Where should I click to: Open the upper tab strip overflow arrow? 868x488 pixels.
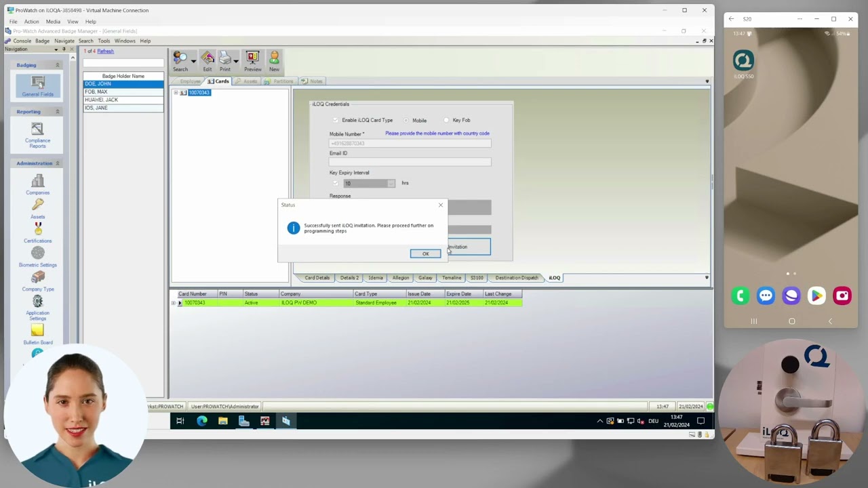[707, 81]
